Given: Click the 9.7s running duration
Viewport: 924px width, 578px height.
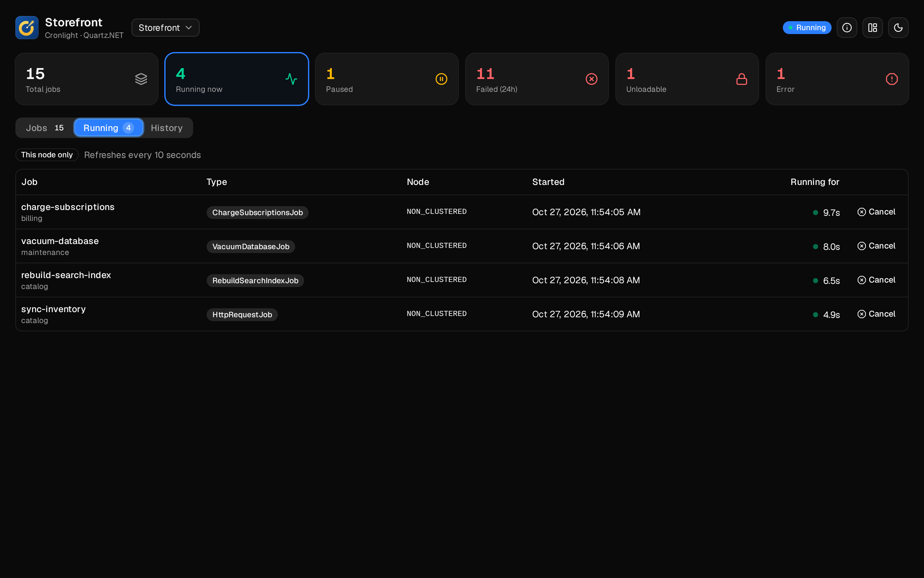Looking at the screenshot, I should click(x=831, y=213).
